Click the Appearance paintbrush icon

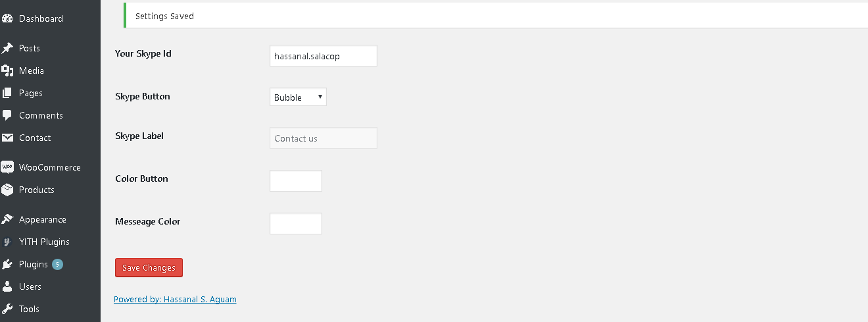7,219
